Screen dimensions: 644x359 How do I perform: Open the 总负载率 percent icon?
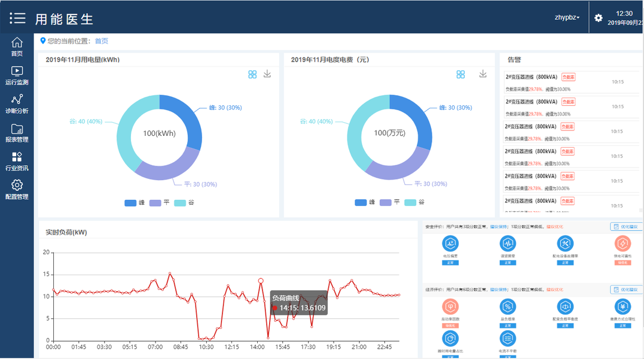click(508, 306)
